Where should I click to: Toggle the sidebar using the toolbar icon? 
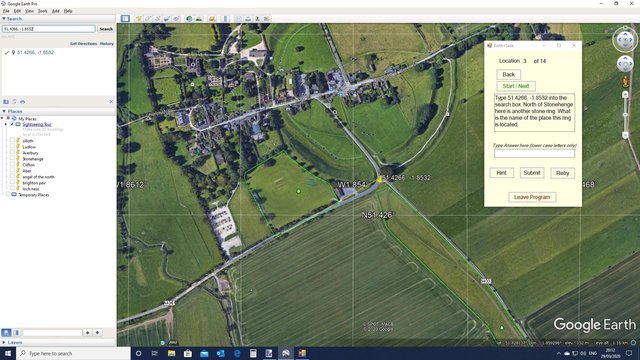[x=125, y=19]
